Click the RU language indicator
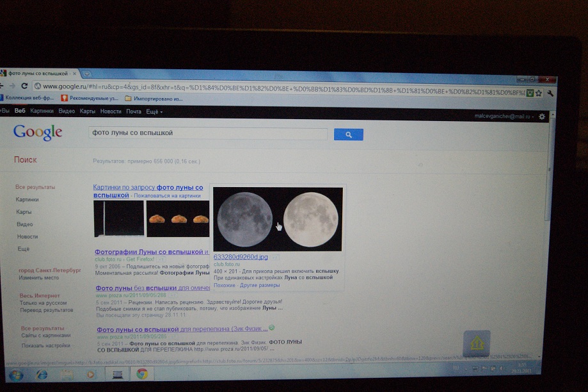Image resolution: width=588 pixels, height=392 pixels. (x=456, y=368)
